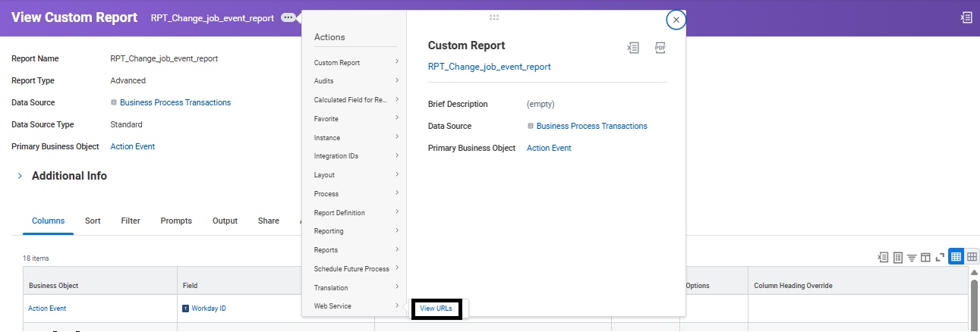Viewport: 980px width, 332px height.
Task: Click the "18 items" count label
Action: click(x=36, y=258)
